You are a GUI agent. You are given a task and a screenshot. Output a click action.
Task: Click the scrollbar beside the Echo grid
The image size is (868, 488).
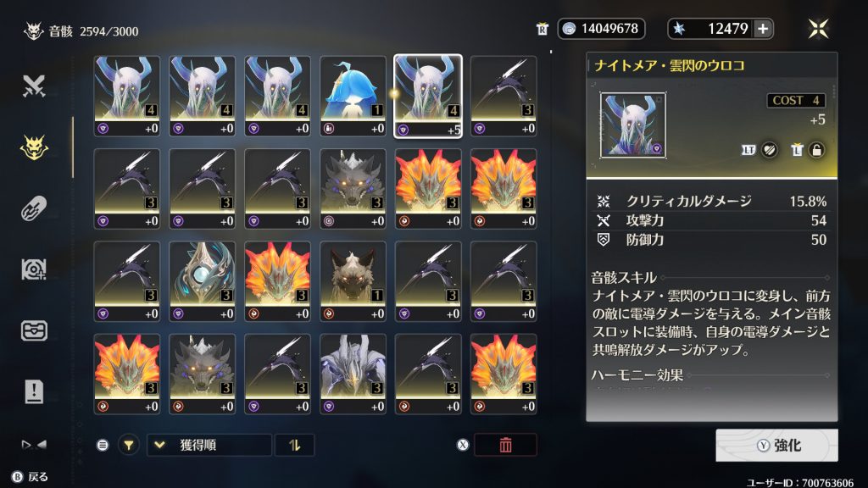[73, 147]
